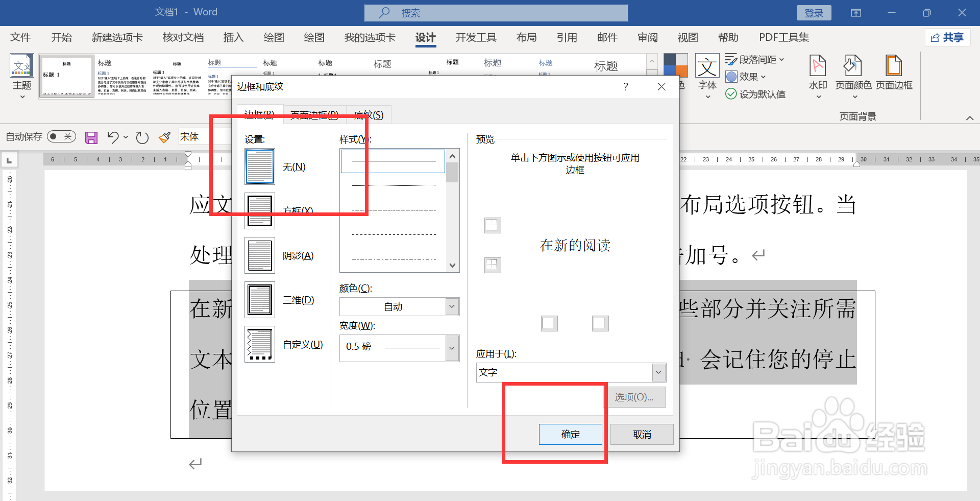This screenshot has width=980, height=501.
Task: Click the 效果 (Effects) icon
Action: point(746,77)
